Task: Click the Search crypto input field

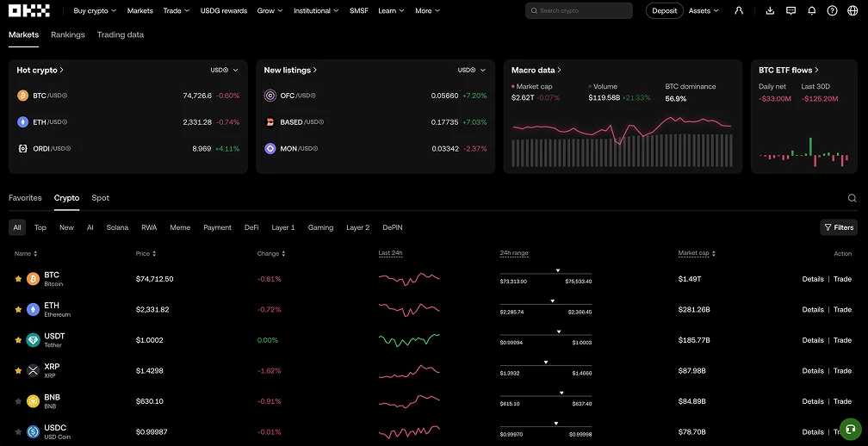Action: click(x=579, y=10)
